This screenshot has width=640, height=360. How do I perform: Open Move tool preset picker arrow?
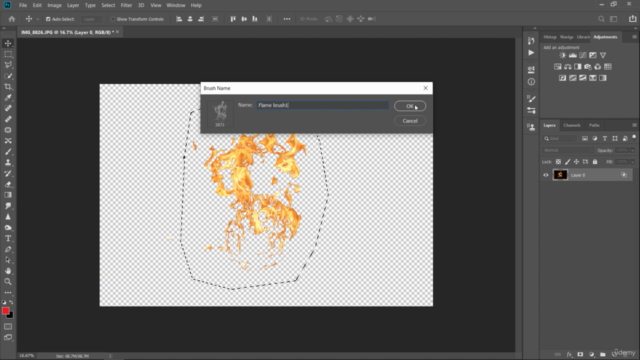(x=38, y=19)
